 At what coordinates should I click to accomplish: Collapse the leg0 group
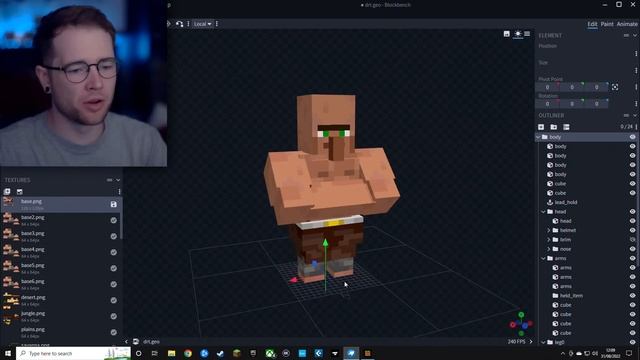tap(544, 342)
